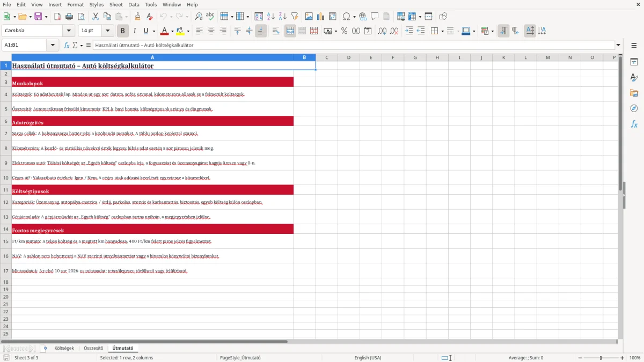Image resolution: width=644 pixels, height=362 pixels.
Task: Open Print Preview
Action: tap(80, 17)
